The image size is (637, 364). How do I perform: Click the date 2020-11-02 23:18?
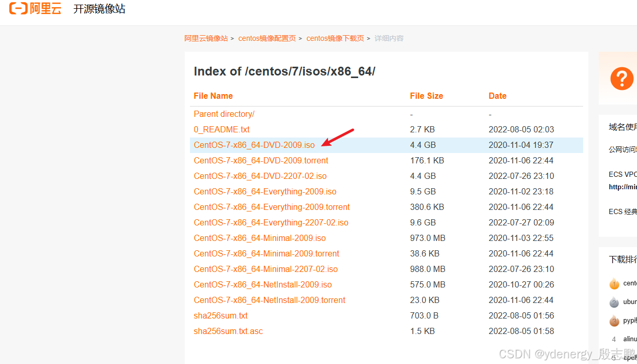tap(521, 191)
